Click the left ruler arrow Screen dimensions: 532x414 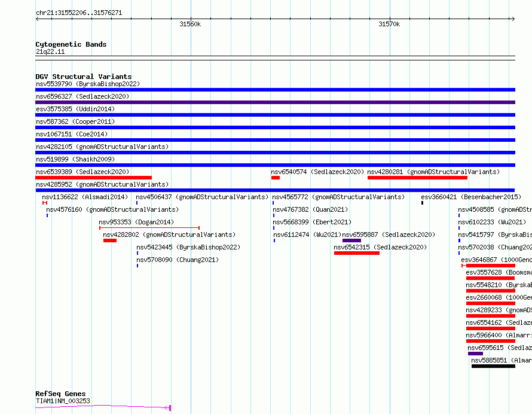(37, 19)
